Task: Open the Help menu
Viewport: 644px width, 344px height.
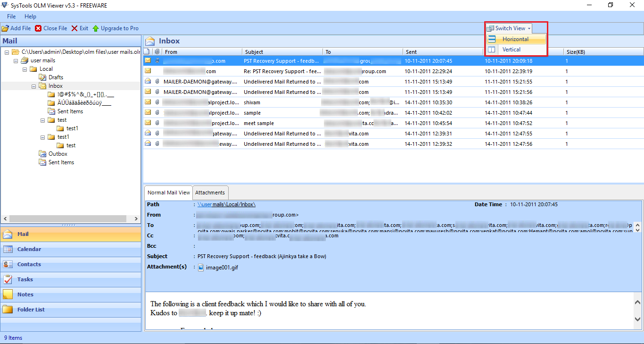Action: pyautogui.click(x=30, y=17)
